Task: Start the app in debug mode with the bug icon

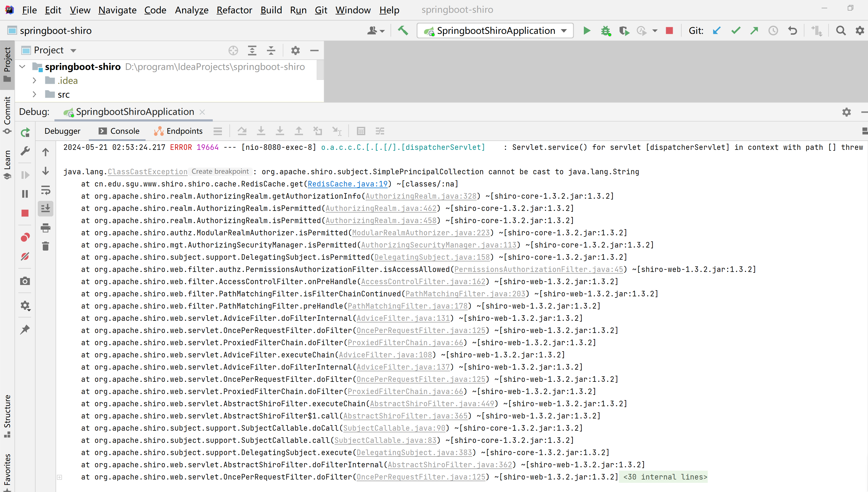Action: pyautogui.click(x=606, y=31)
